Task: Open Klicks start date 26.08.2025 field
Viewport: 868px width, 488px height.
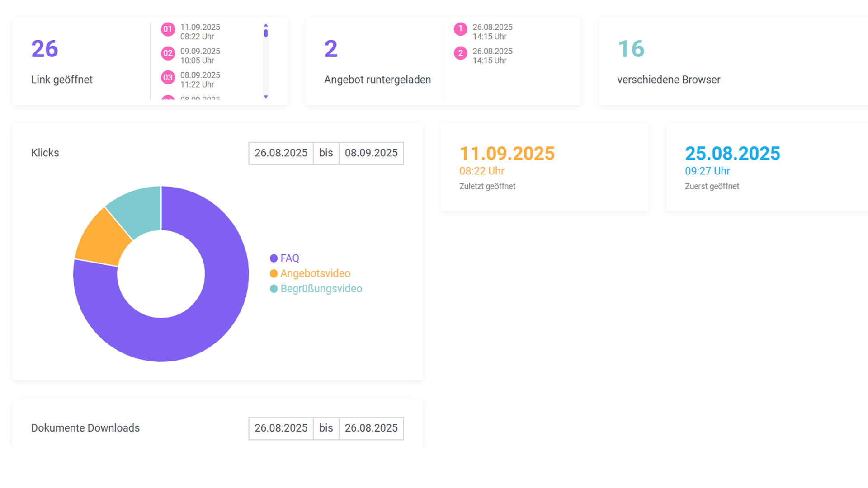Action: tap(281, 153)
